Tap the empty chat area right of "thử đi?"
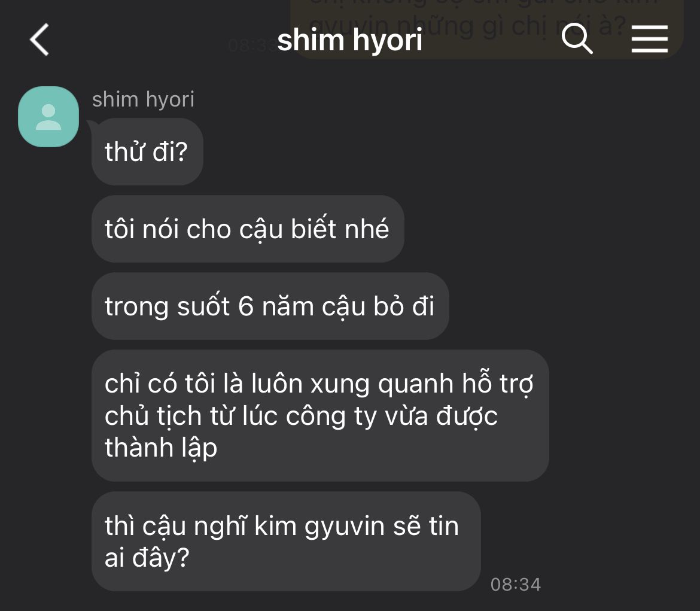The image size is (700, 611). coord(446,151)
